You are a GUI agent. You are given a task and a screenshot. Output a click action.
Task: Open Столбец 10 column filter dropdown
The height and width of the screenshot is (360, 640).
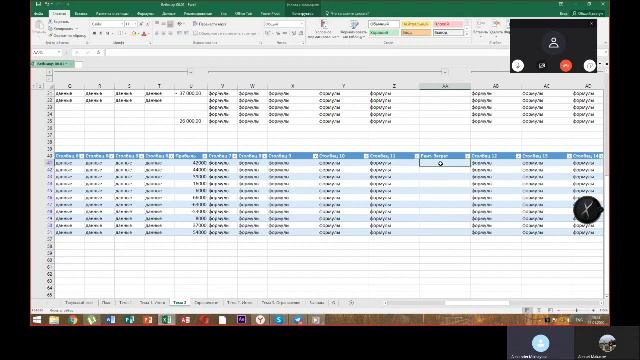click(366, 156)
